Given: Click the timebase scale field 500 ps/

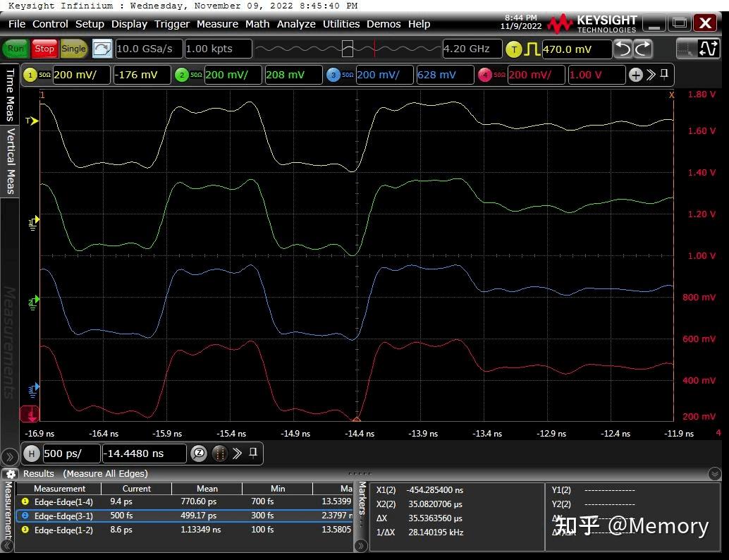Looking at the screenshot, I should pos(71,454).
